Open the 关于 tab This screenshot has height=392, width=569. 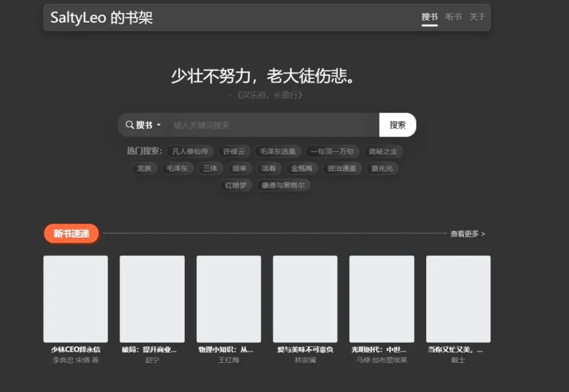(477, 17)
